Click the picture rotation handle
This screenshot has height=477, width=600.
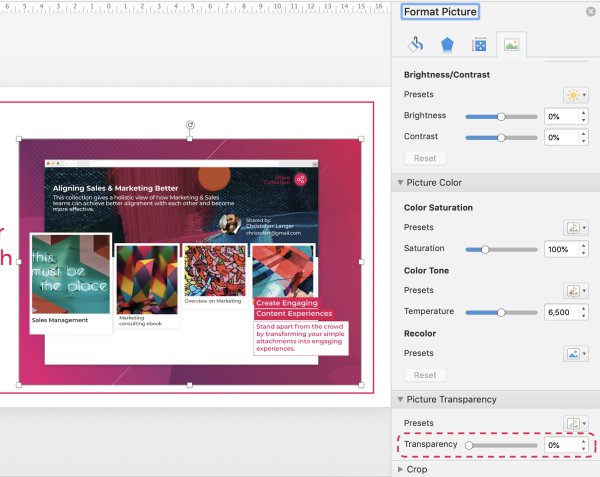(190, 125)
